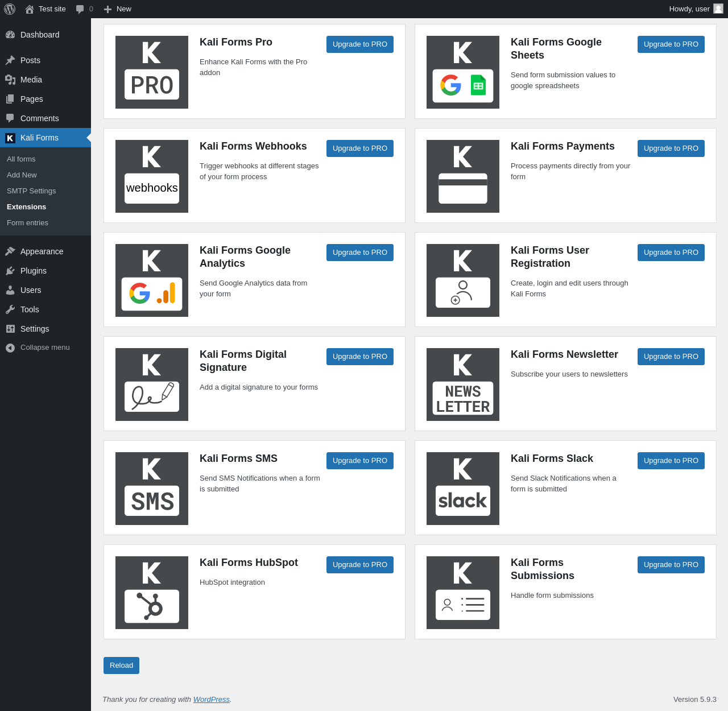Image resolution: width=728 pixels, height=711 pixels.
Task: Click the Kali Forms Slack heading
Action: [x=552, y=458]
